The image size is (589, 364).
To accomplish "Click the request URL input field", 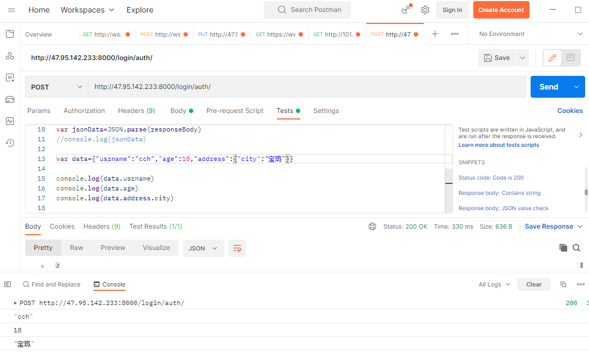I will [306, 87].
